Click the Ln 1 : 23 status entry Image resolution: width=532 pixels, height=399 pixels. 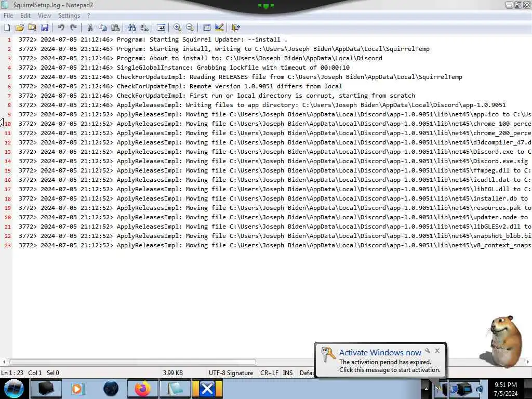(x=12, y=373)
